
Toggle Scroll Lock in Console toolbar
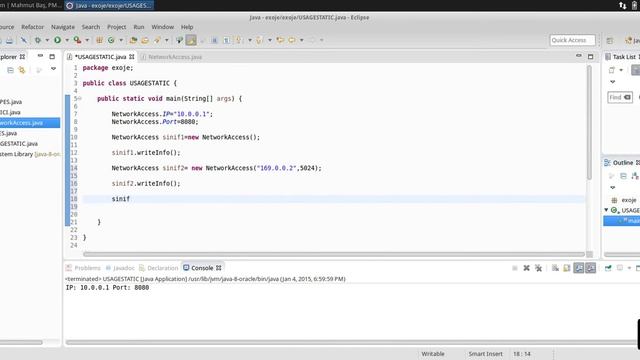pyautogui.click(x=567, y=268)
